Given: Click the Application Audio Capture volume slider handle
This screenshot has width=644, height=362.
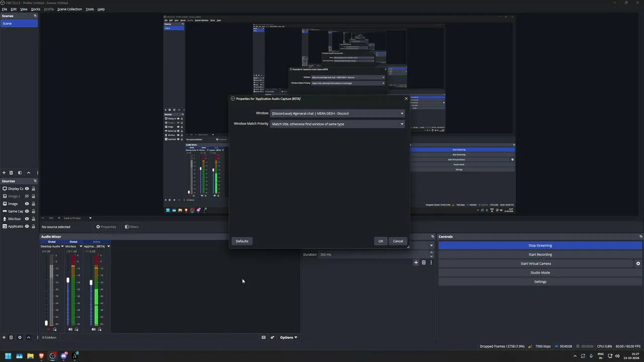Looking at the screenshot, I should click(91, 283).
